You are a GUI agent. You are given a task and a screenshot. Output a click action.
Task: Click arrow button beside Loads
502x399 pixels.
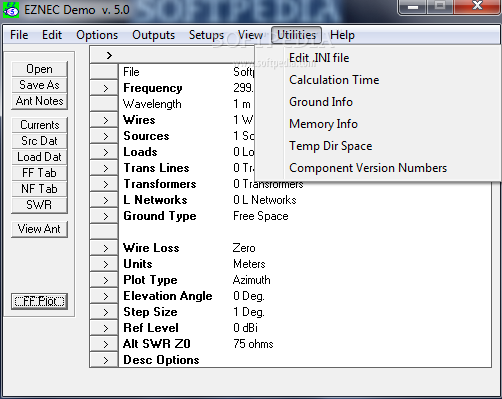[104, 152]
